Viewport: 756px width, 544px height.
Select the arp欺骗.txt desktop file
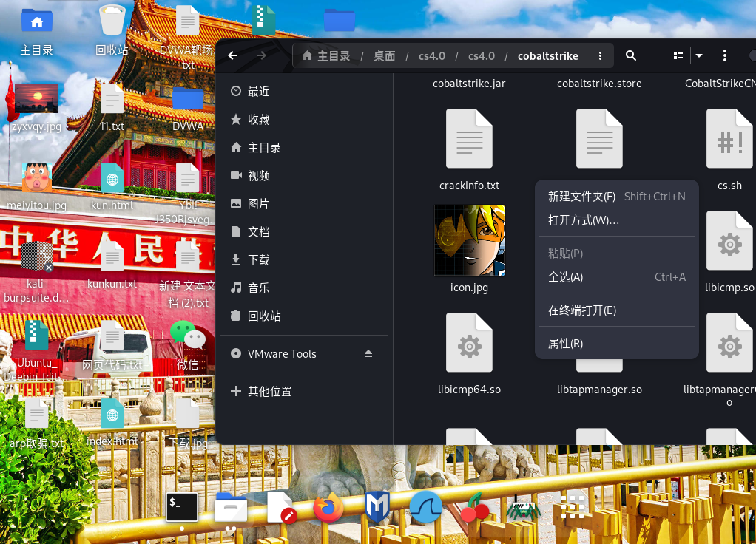point(37,424)
